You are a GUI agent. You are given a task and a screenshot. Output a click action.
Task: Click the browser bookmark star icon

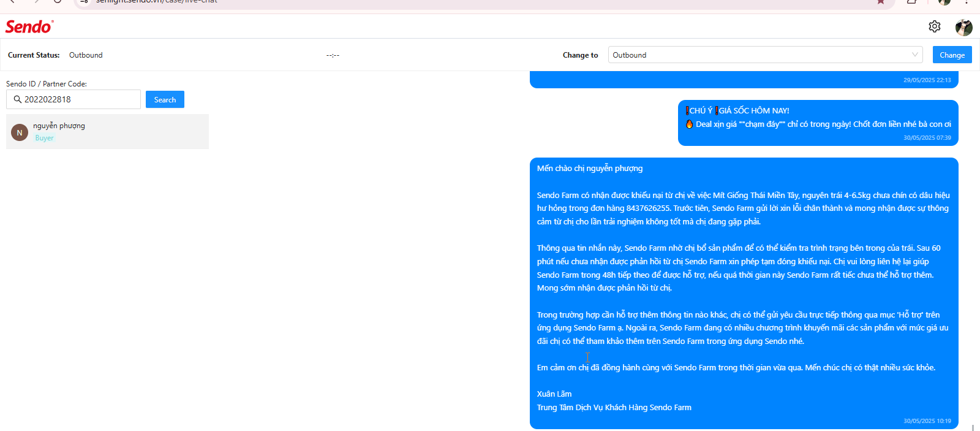pos(881,2)
